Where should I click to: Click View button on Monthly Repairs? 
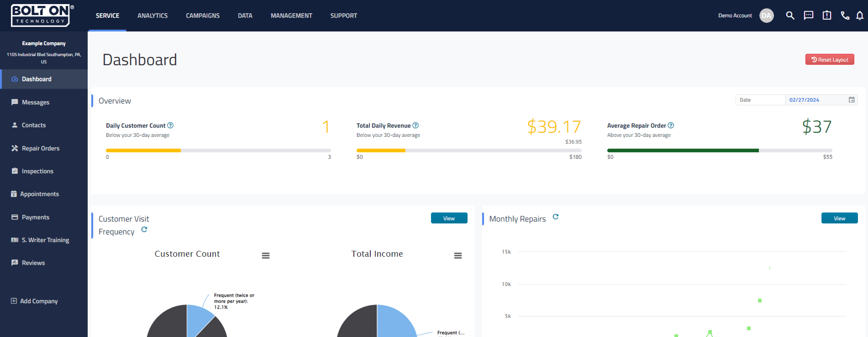[840, 218]
